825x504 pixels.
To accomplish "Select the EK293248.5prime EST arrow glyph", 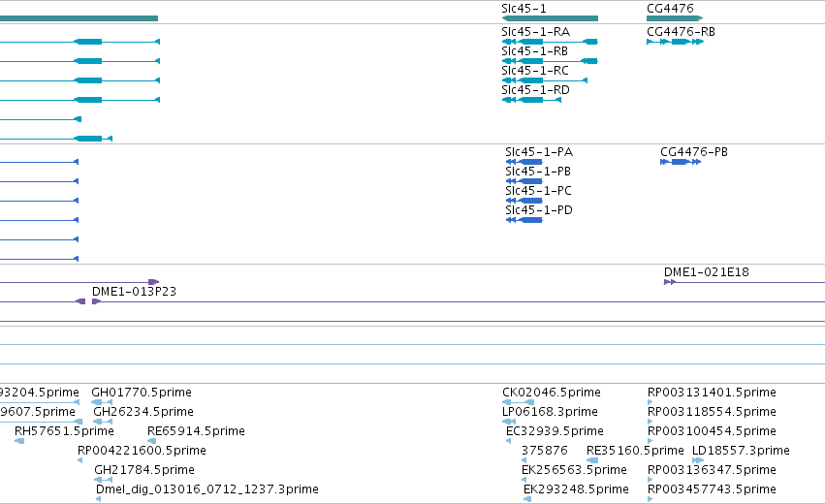I will coord(527,499).
